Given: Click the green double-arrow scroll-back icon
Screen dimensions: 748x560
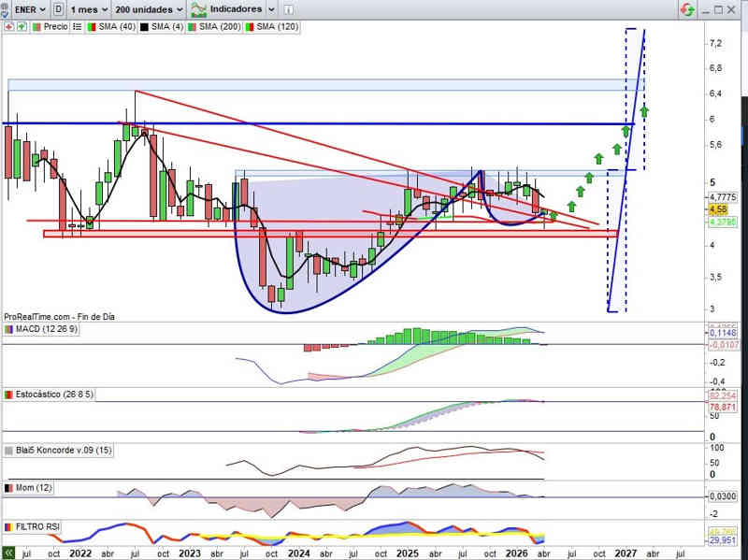Looking at the screenshot, I should tap(8, 553).
